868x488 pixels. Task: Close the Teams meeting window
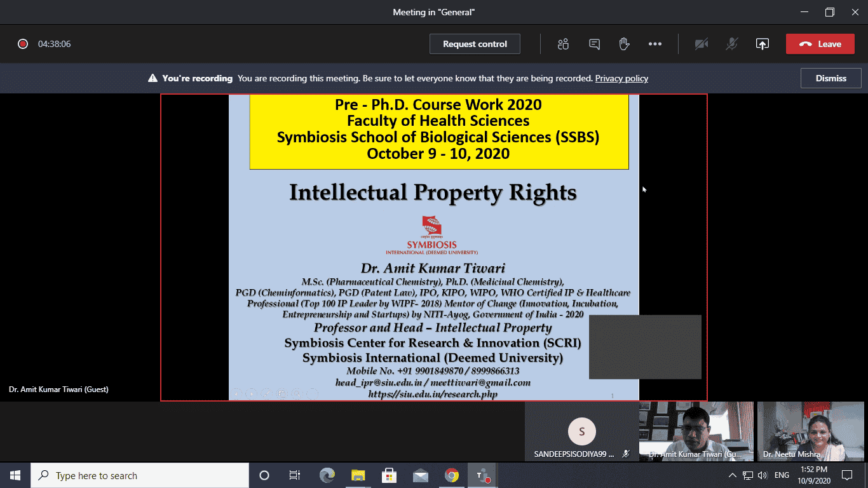(856, 12)
